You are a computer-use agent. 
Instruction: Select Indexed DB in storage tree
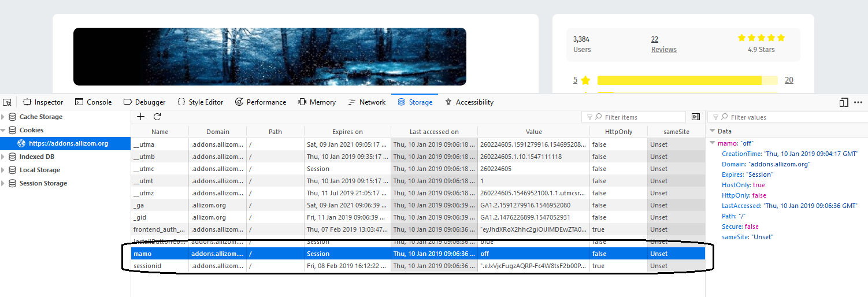coord(37,157)
